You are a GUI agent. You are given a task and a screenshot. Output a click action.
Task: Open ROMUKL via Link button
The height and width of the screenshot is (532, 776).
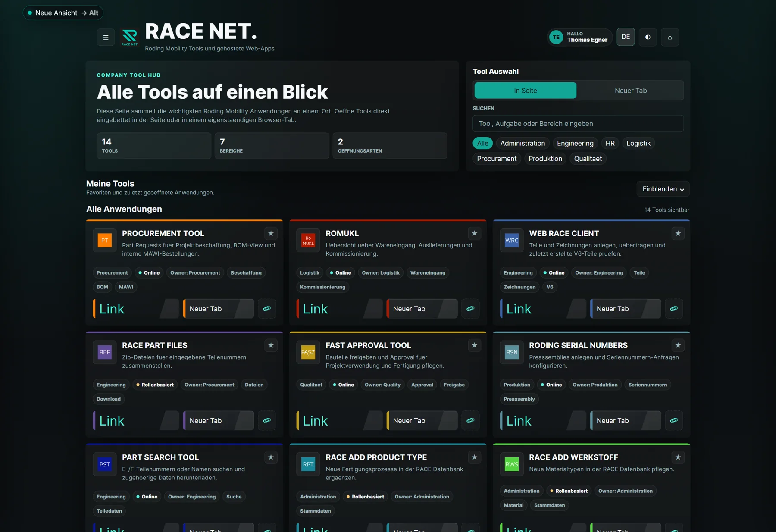pos(339,309)
